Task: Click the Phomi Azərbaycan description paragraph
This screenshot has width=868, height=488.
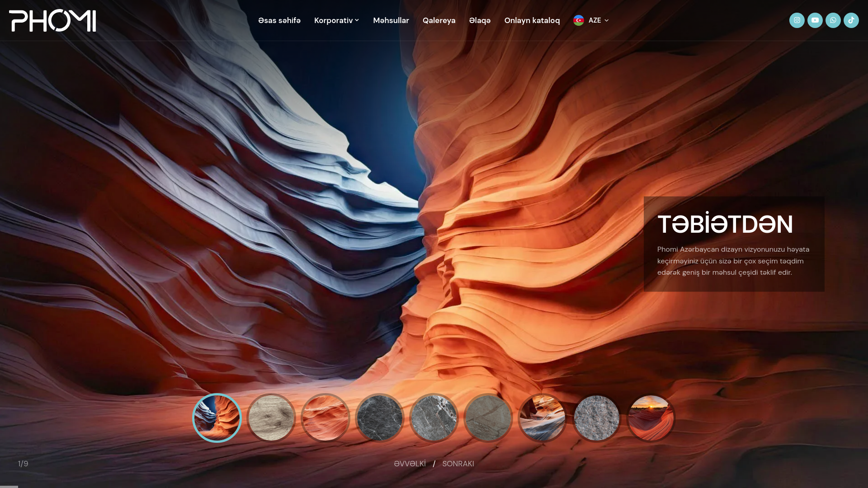Action: (733, 261)
